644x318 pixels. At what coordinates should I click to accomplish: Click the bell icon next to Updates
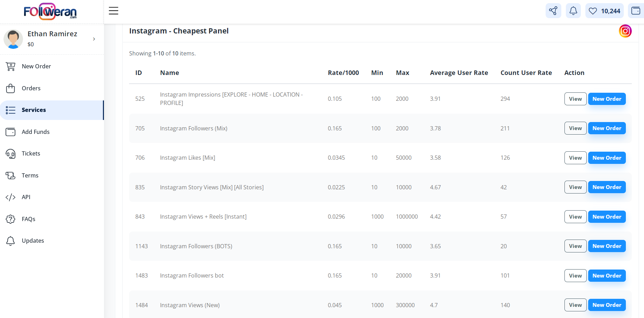point(10,241)
